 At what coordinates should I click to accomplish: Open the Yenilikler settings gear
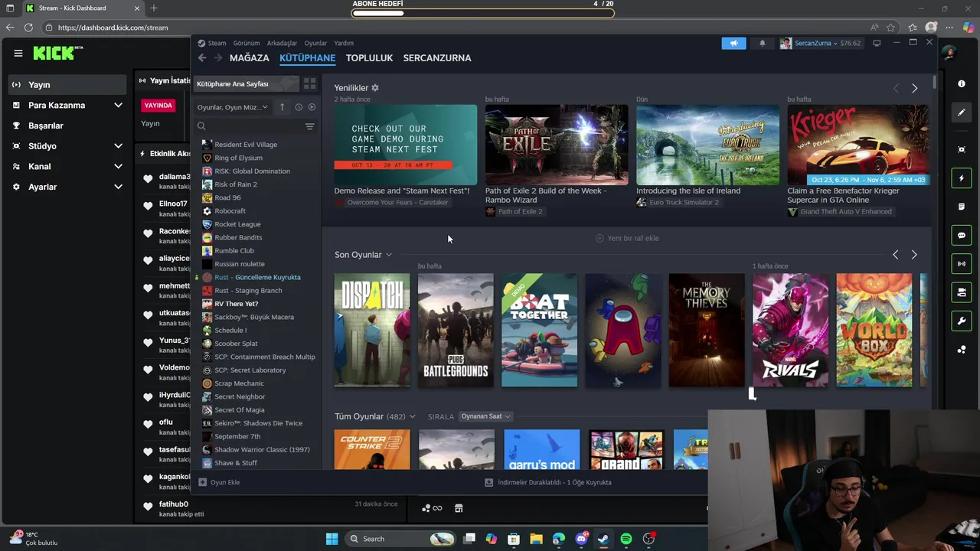374,88
